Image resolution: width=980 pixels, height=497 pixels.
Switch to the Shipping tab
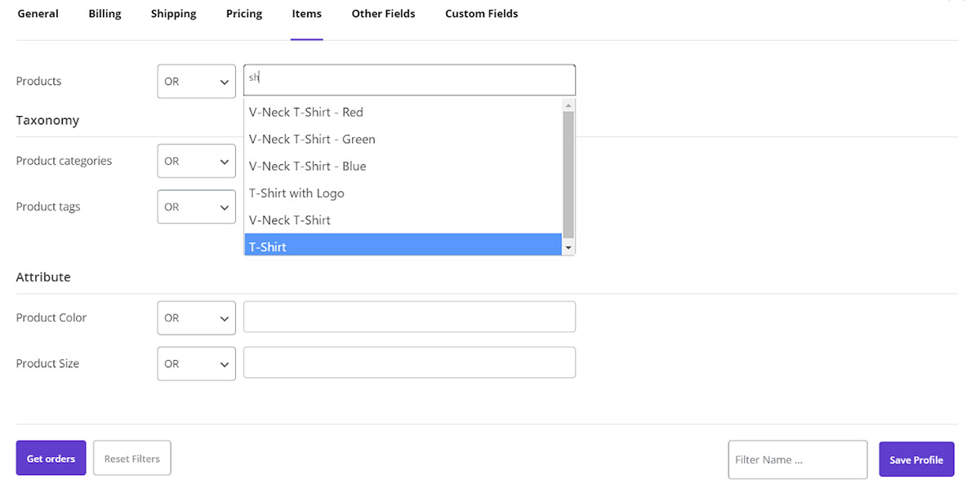(x=173, y=14)
